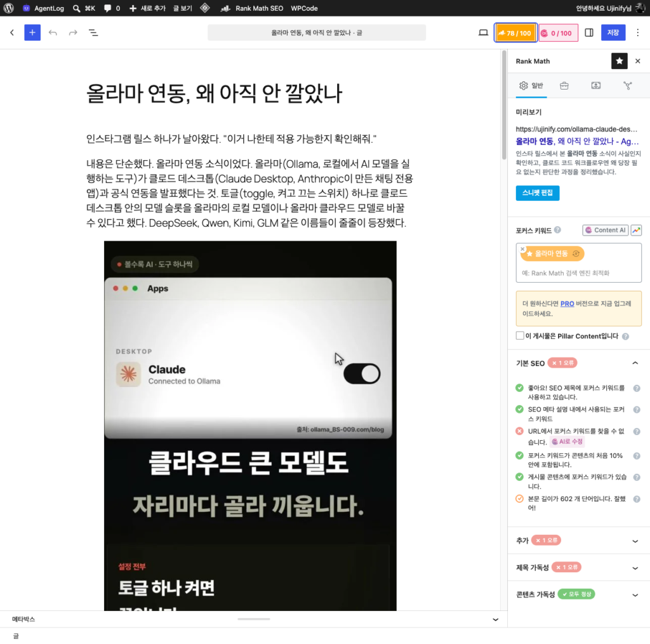Show help for 포커스 키워드
The image size is (650, 644).
click(x=557, y=230)
